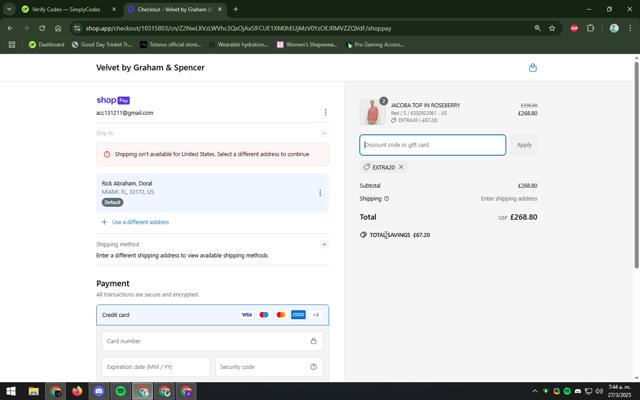This screenshot has height=400, width=640.
Task: Open the bookmarks apps grid icon
Action: pos(12,44)
